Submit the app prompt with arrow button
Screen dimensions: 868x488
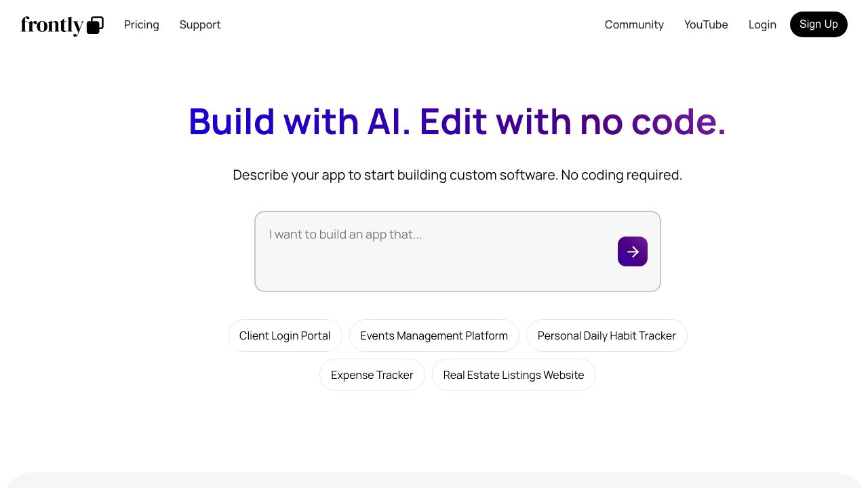633,251
